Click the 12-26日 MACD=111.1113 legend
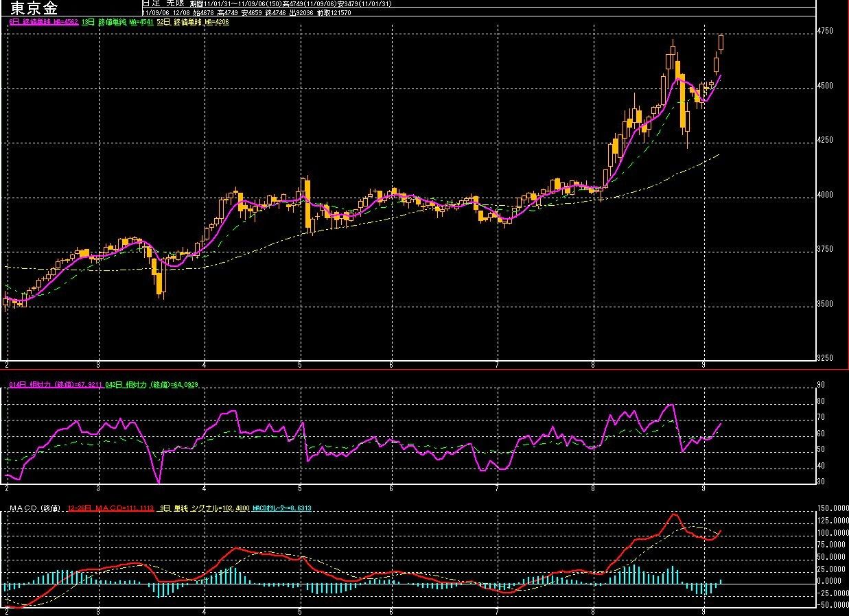 pyautogui.click(x=110, y=508)
